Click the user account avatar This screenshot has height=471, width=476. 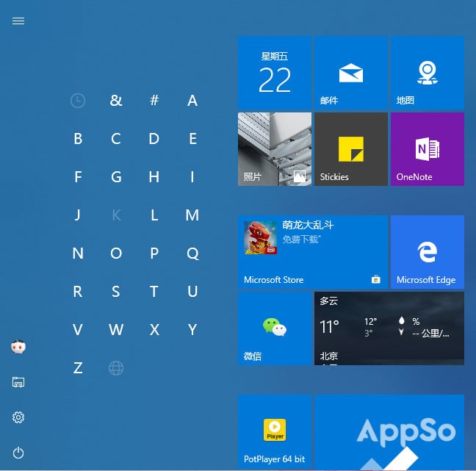click(x=18, y=347)
